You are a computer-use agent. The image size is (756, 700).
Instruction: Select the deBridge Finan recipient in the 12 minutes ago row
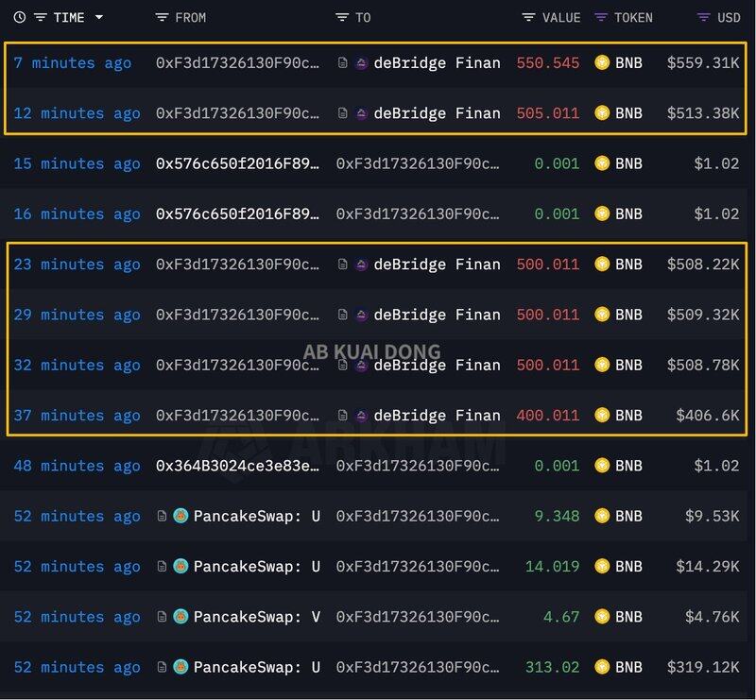(x=437, y=113)
